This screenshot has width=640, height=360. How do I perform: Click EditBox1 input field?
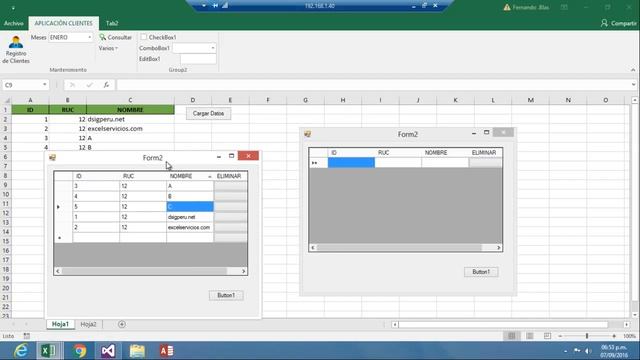tap(198, 59)
